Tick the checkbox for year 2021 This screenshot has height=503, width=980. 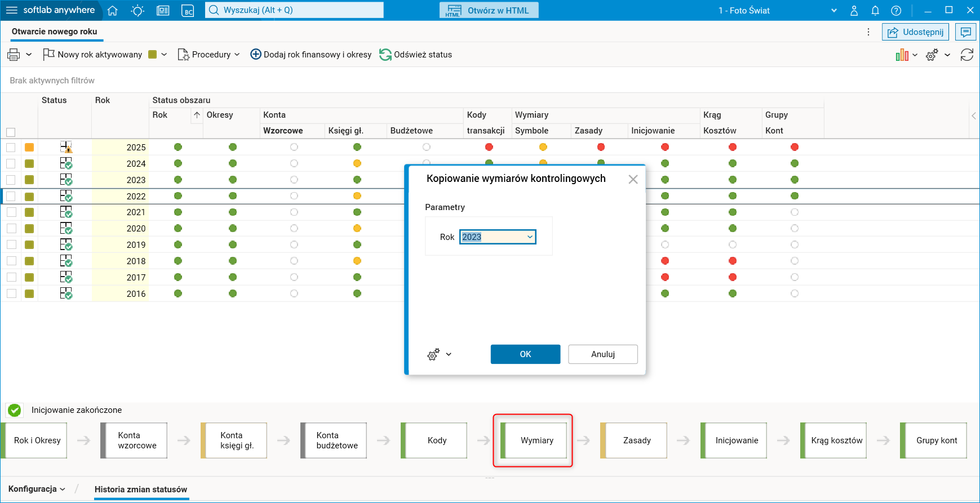click(x=11, y=212)
